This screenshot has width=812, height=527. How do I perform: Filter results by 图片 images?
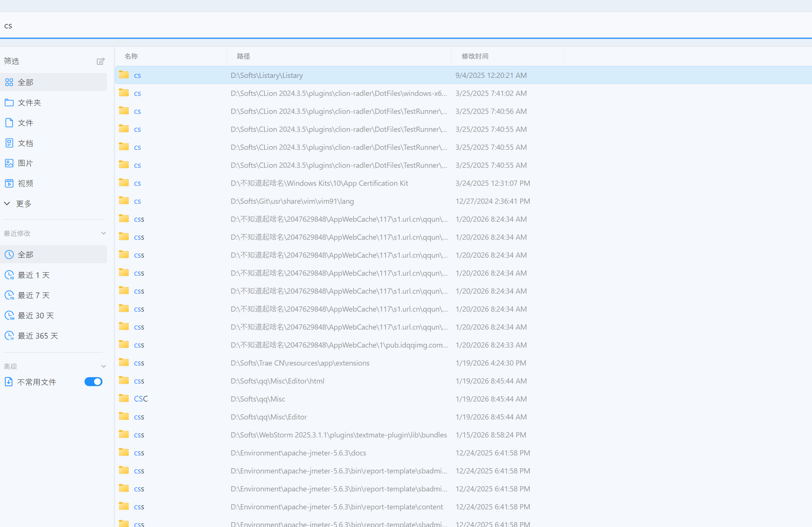pos(25,163)
